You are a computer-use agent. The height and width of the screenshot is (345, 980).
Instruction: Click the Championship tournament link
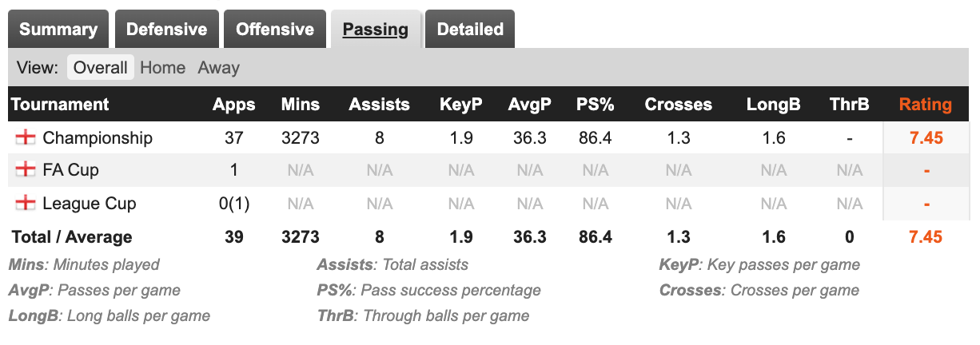[98, 138]
